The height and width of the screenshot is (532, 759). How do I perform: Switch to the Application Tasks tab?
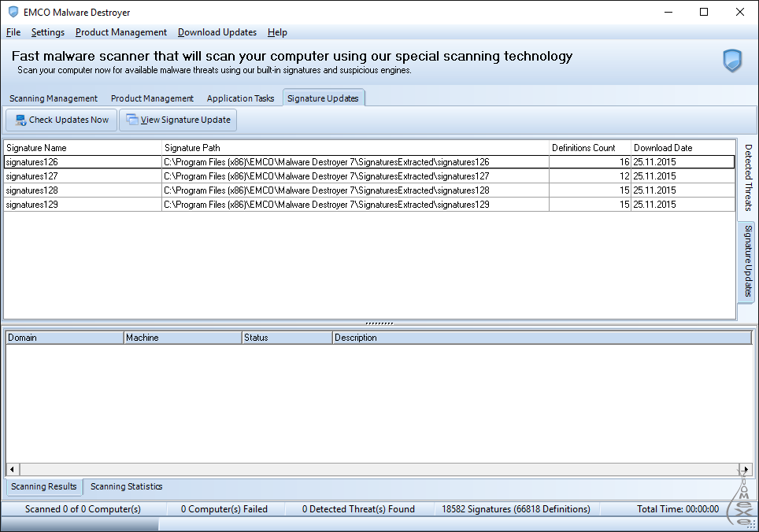coord(241,98)
